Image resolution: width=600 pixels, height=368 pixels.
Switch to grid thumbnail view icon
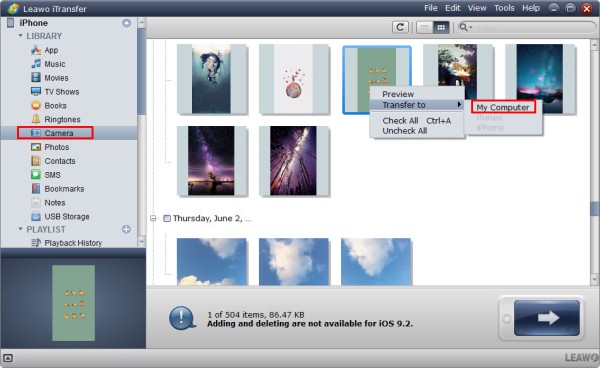(441, 28)
